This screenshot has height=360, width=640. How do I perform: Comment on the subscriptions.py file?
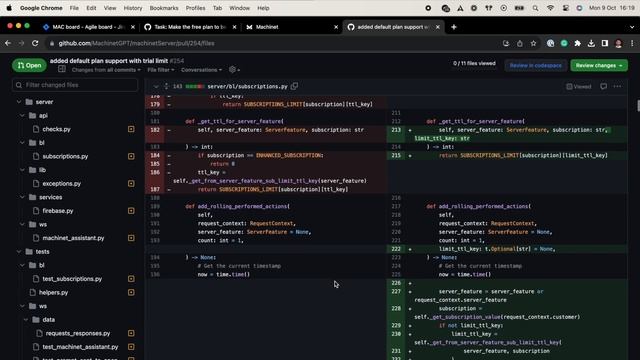(603, 86)
